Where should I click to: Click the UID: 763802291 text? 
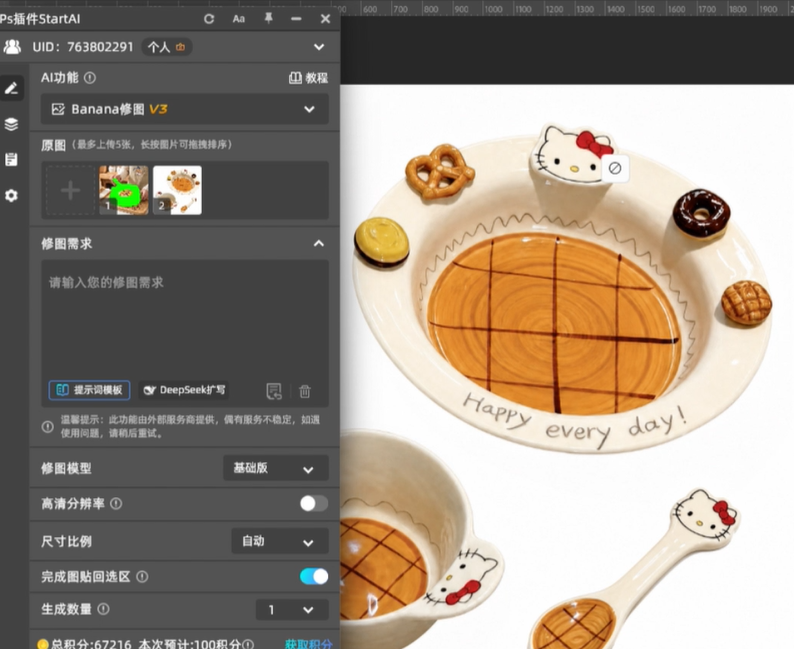tap(83, 47)
